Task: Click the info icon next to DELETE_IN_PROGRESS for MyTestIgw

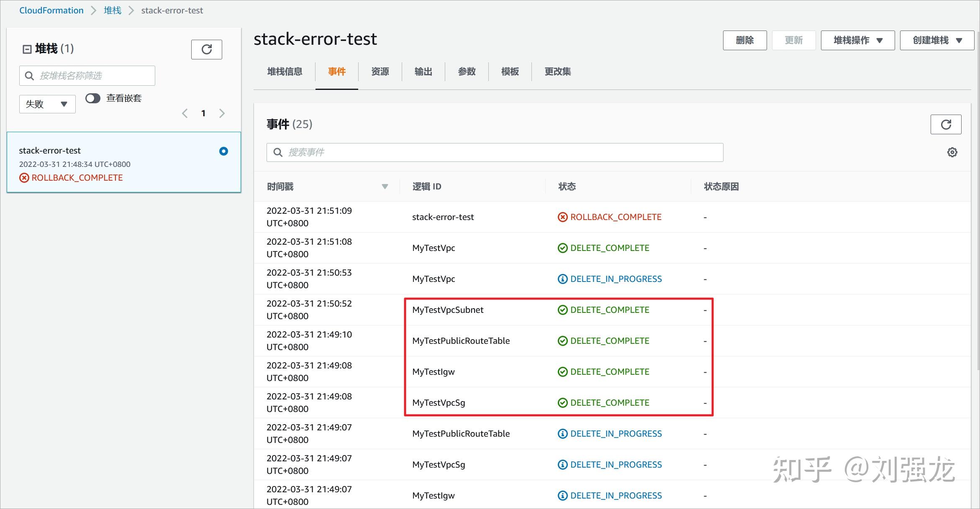Action: tap(562, 495)
